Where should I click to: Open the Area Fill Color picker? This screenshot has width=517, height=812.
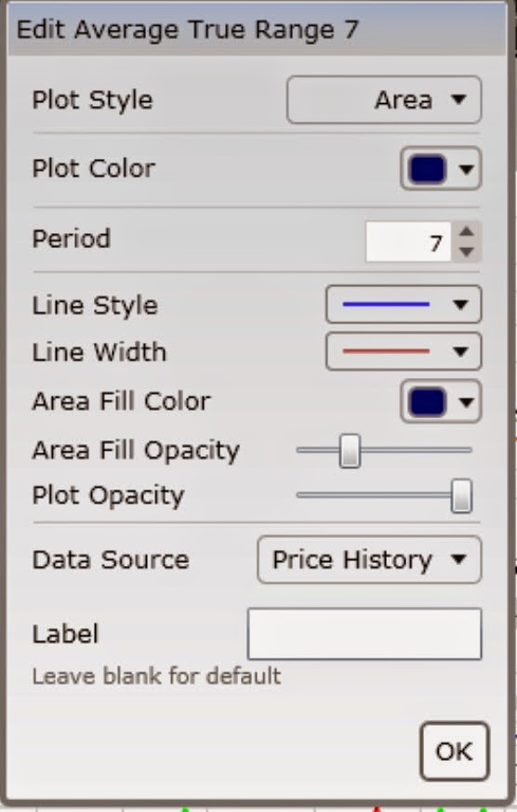point(441,401)
